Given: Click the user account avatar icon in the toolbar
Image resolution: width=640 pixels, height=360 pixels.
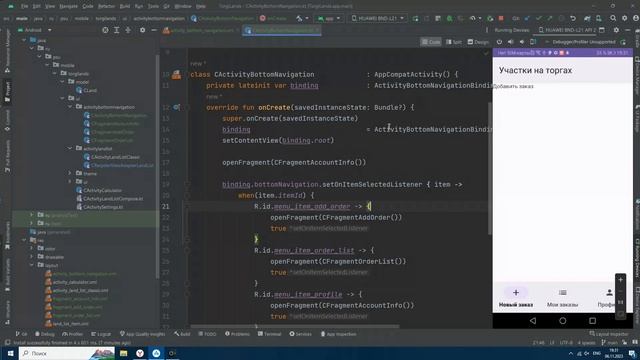Looking at the screenshot, I should click(636, 18).
